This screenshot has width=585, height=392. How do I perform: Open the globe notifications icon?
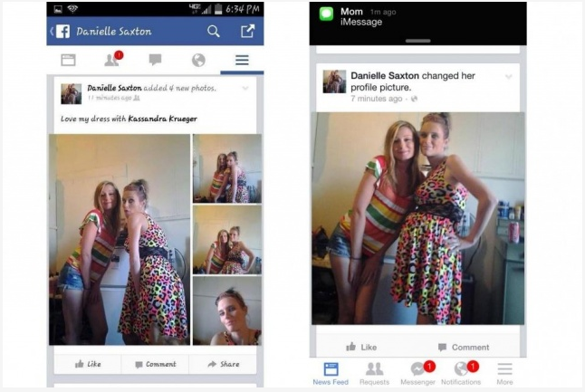click(x=198, y=60)
